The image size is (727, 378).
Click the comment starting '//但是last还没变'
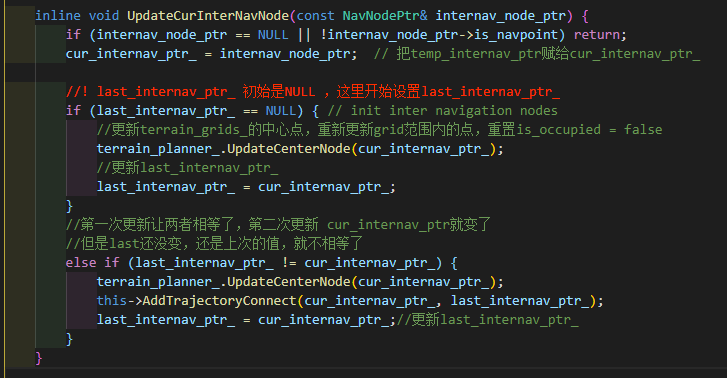[214, 244]
